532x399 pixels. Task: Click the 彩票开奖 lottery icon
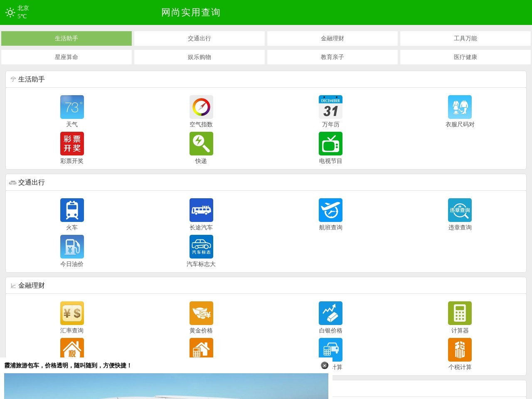pos(72,144)
